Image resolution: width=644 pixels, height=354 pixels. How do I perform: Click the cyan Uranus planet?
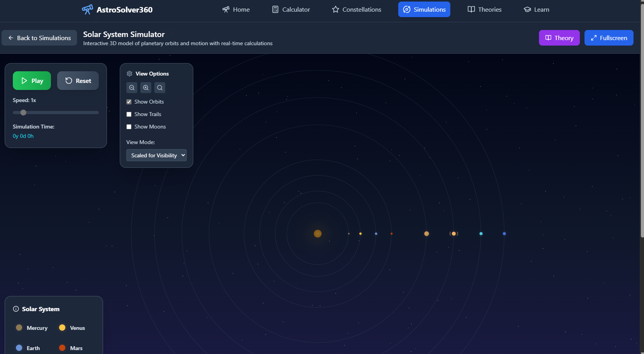coord(481,234)
